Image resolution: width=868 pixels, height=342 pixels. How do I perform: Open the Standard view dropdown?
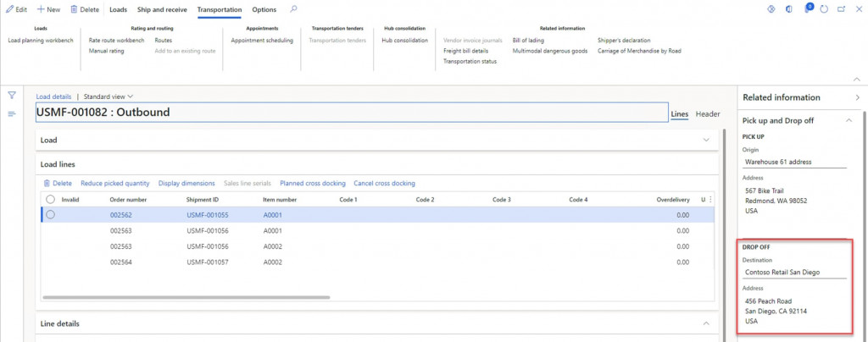point(108,97)
